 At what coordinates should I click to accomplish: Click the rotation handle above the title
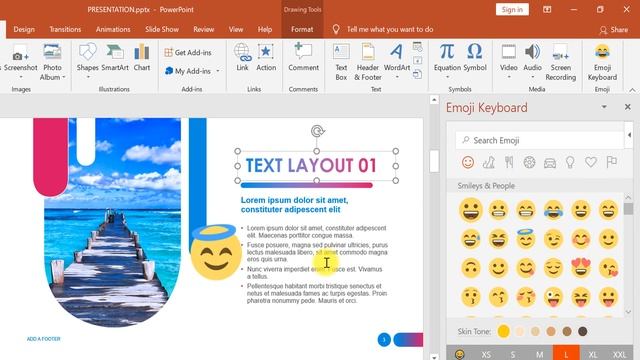(x=317, y=131)
